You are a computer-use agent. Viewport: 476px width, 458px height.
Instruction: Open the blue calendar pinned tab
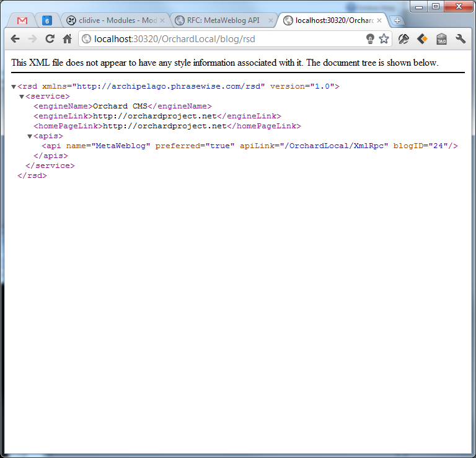click(x=47, y=20)
